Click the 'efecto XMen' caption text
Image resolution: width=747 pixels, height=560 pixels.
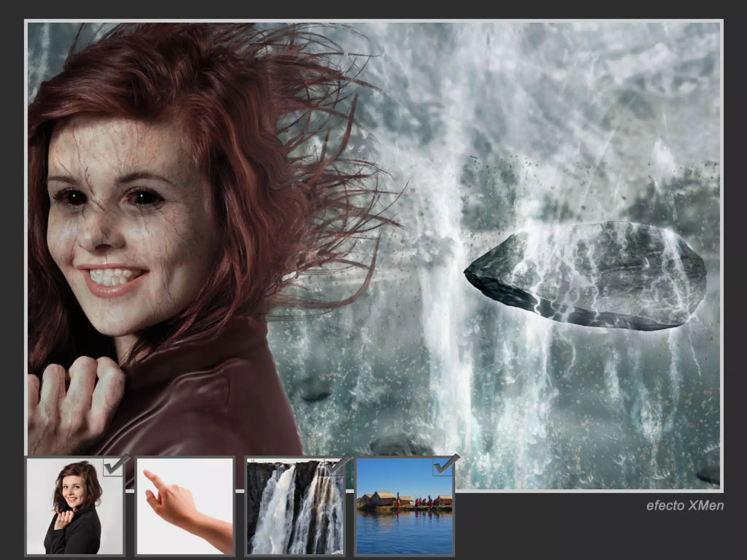click(685, 506)
